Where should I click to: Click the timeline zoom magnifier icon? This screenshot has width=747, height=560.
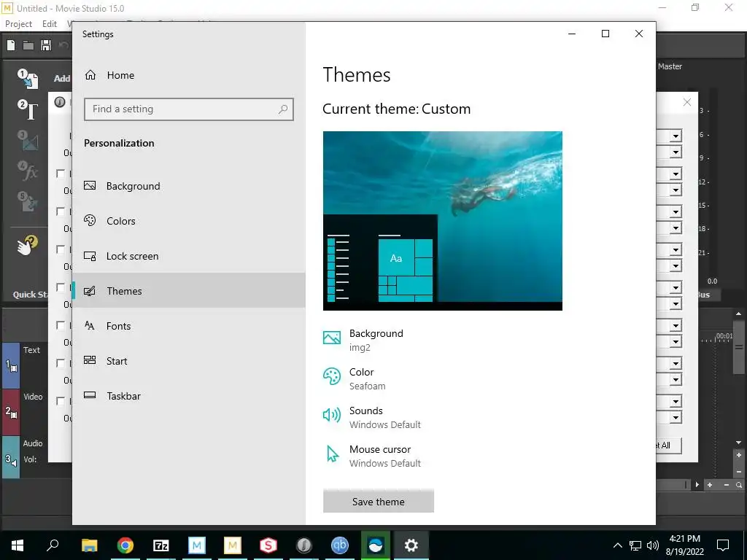point(739,485)
